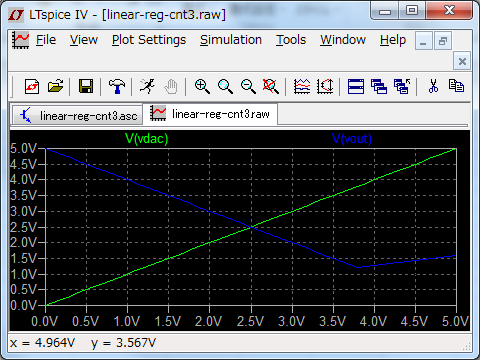Restore the inner document window
The image size is (480, 360).
(443, 41)
